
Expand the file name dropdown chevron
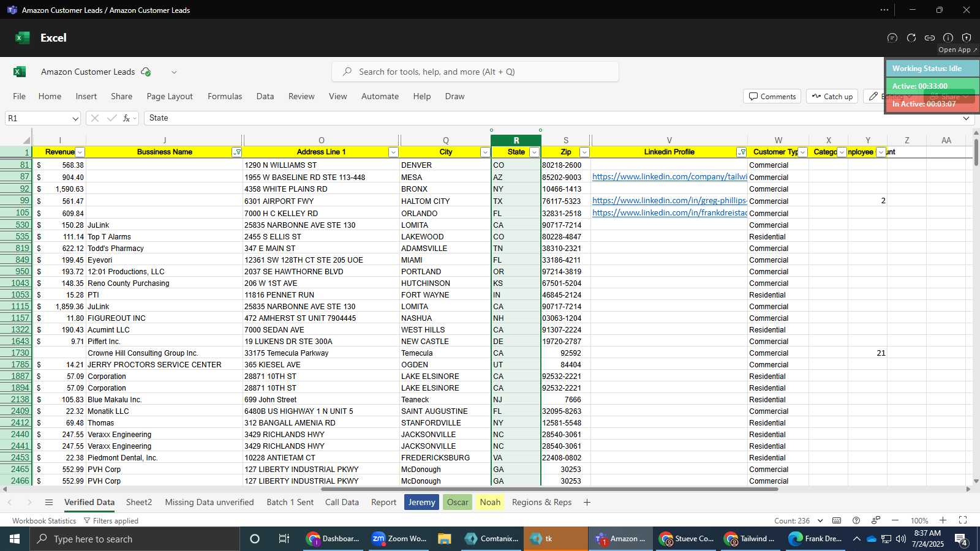[x=174, y=72]
